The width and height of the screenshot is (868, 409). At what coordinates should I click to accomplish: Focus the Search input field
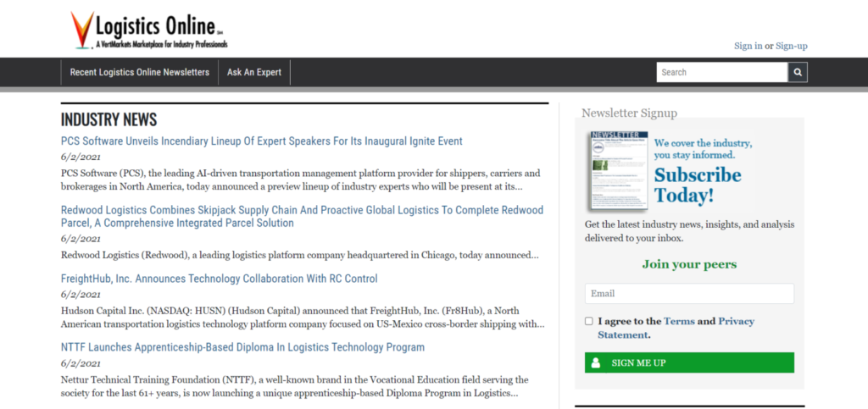(x=722, y=73)
